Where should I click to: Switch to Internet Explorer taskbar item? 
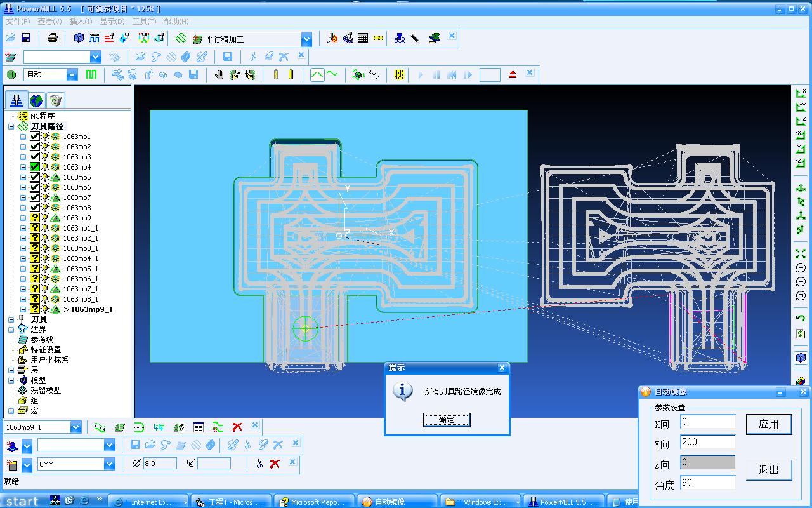149,502
